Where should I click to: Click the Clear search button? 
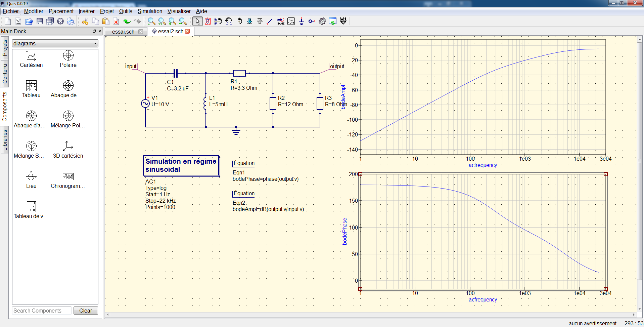pyautogui.click(x=86, y=311)
